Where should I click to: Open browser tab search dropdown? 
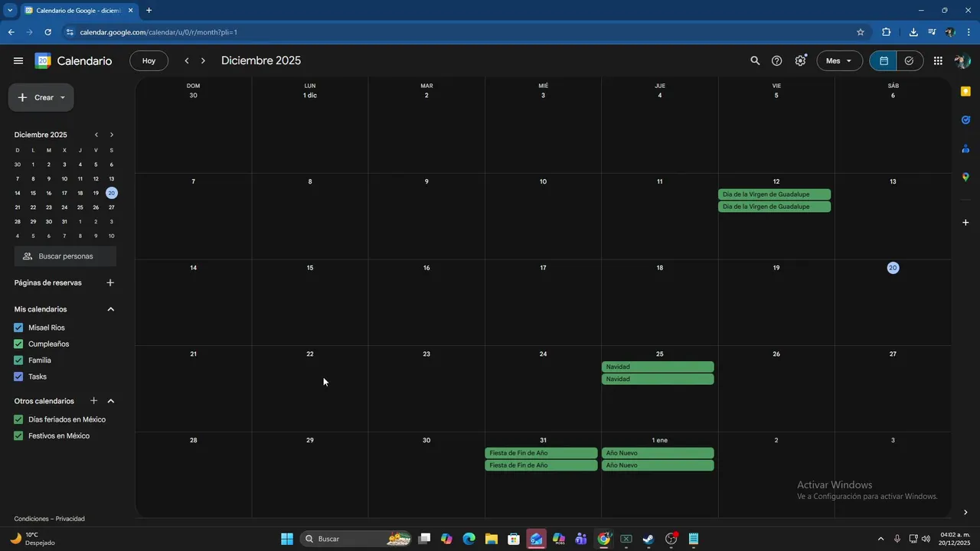[x=10, y=11]
